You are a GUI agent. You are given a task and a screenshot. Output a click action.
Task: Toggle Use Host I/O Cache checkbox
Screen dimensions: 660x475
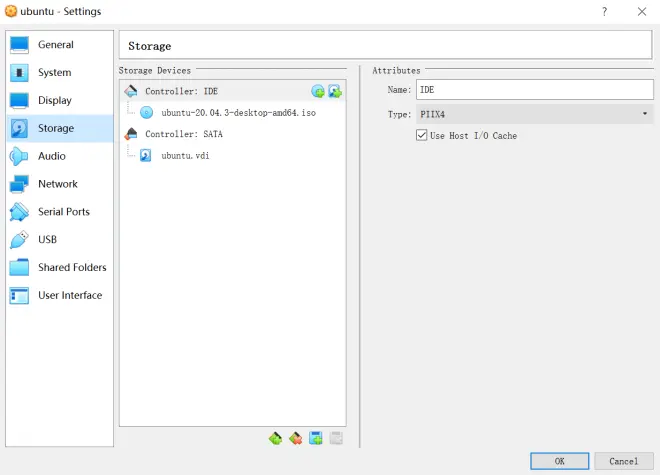[421, 135]
